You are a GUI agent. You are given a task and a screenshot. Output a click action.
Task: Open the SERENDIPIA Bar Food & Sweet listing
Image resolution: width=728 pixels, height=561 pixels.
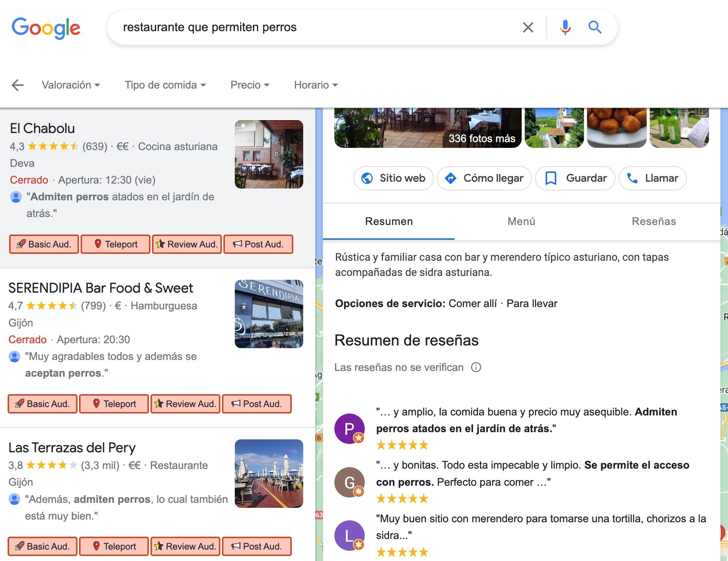pyautogui.click(x=101, y=288)
